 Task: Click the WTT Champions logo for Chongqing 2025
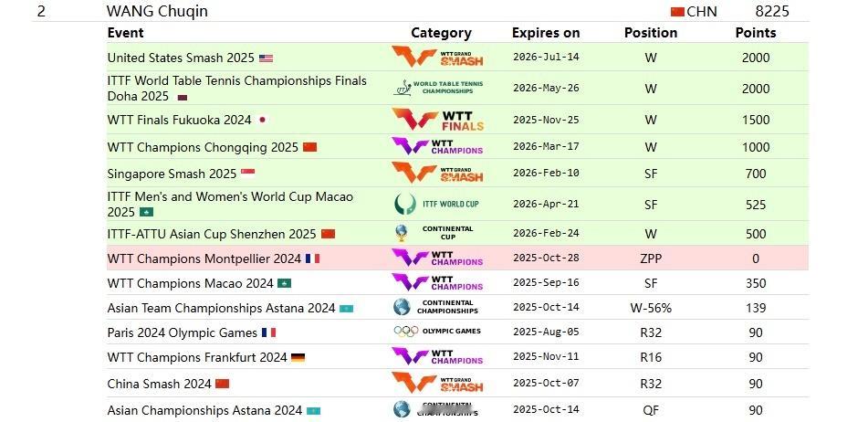point(437,147)
